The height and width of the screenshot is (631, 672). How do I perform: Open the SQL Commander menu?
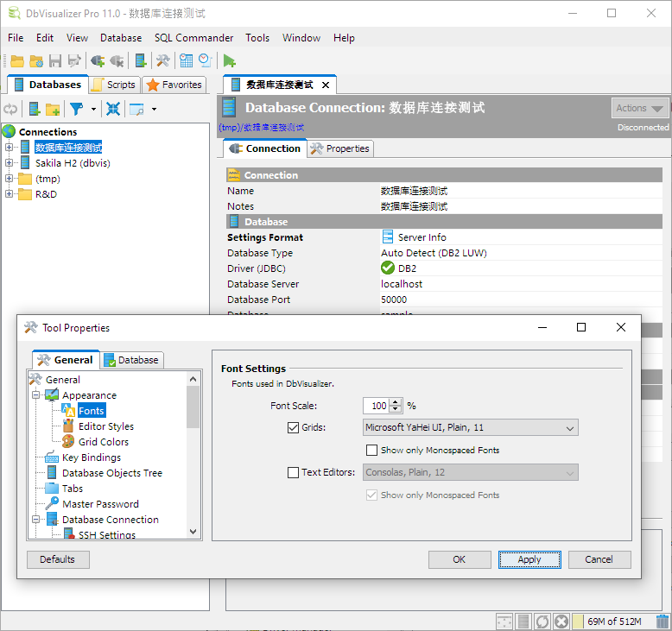pos(193,38)
